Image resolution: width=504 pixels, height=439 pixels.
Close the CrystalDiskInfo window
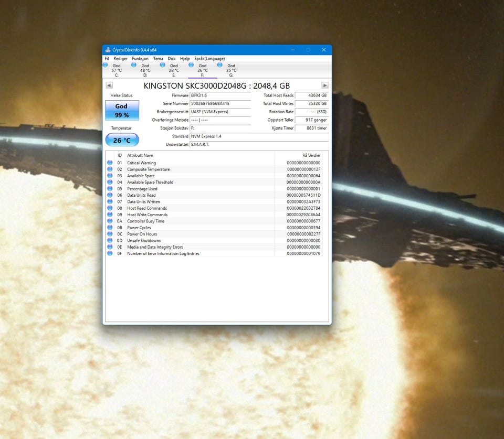pyautogui.click(x=324, y=50)
